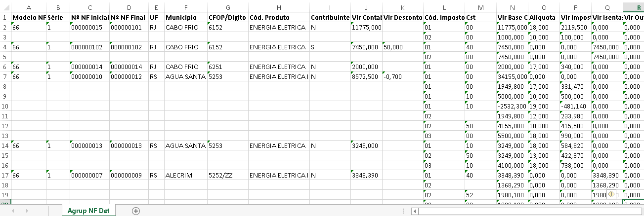The height and width of the screenshot is (216, 644).
Task: Select the RS cell in row 17
Action: click(x=156, y=175)
